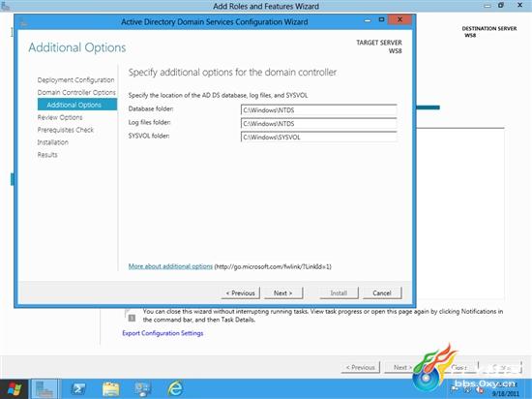
Task: Open the Export Configuration Settings link
Action: (x=163, y=333)
